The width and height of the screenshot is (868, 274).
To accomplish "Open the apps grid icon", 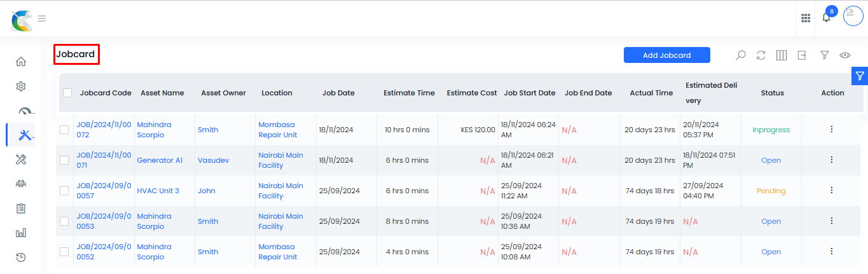I will pyautogui.click(x=806, y=18).
